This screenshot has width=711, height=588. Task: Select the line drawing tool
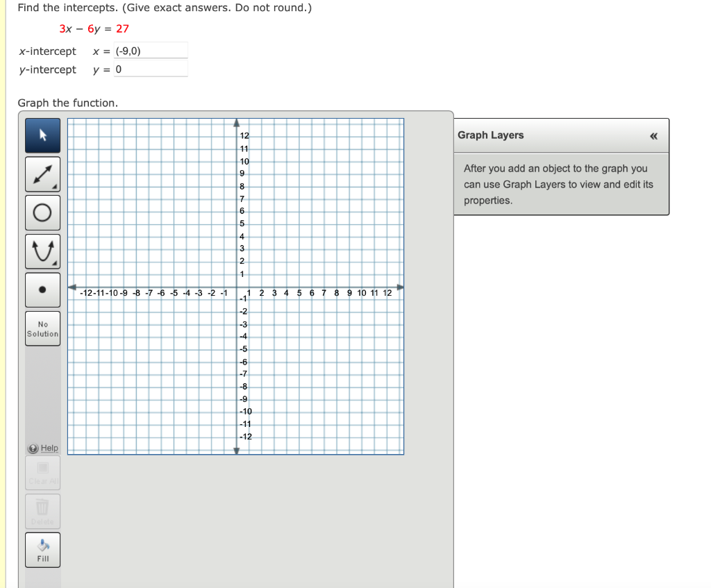point(42,174)
